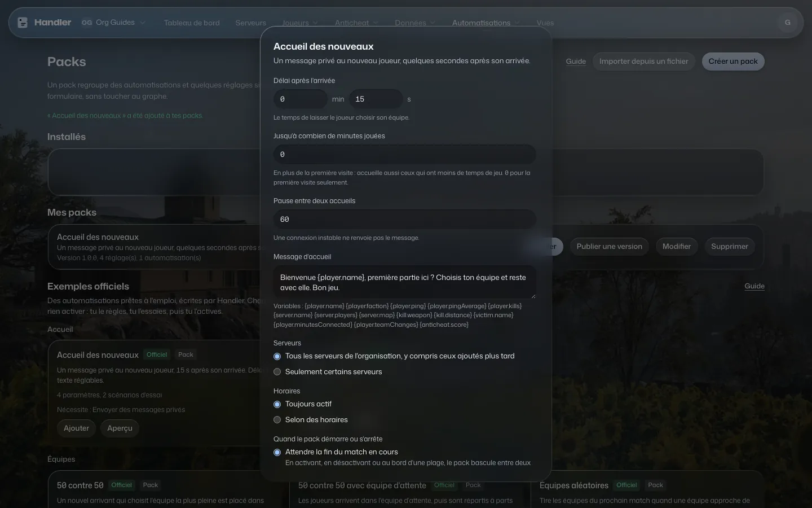
Task: Click the Handler brand name
Action: click(52, 23)
